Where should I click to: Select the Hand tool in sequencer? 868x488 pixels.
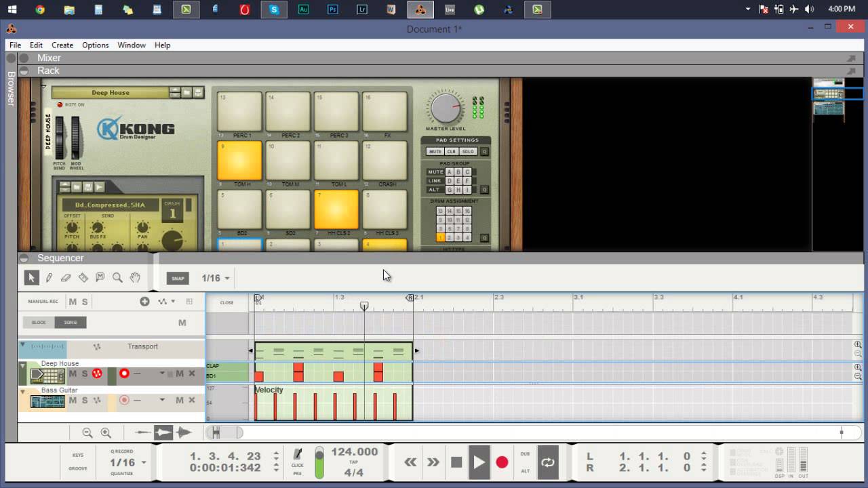(x=135, y=277)
